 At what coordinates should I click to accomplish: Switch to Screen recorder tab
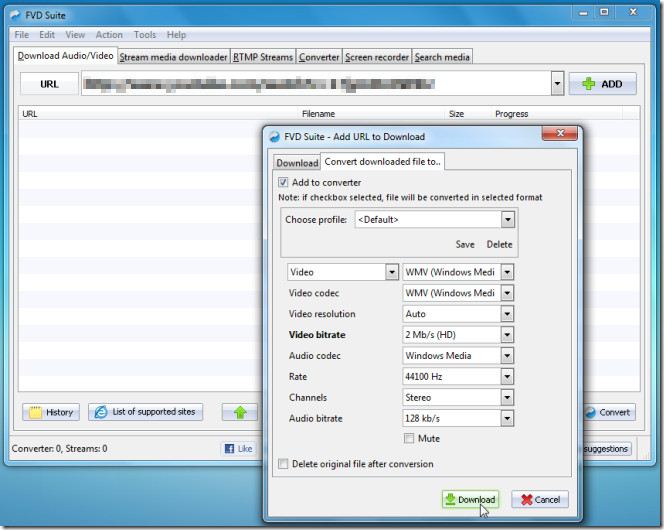(x=376, y=57)
